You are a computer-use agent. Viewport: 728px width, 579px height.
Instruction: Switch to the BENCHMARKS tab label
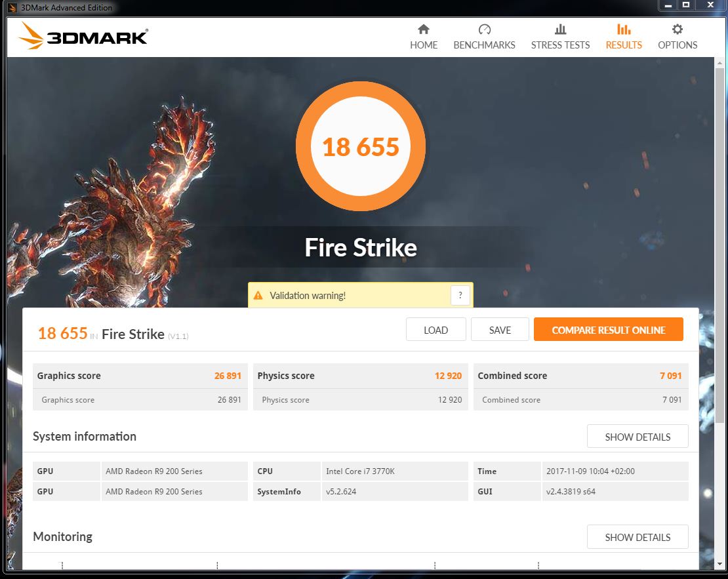click(x=484, y=45)
